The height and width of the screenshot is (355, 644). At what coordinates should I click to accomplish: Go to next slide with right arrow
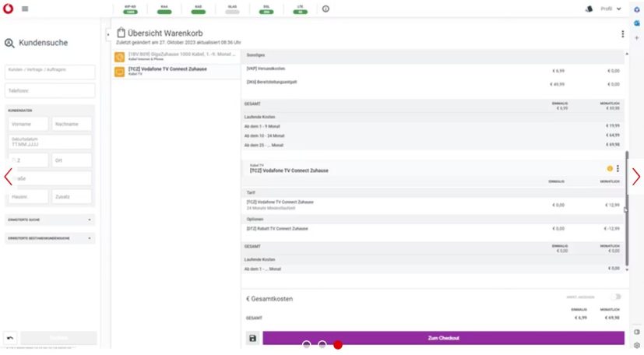tap(635, 177)
